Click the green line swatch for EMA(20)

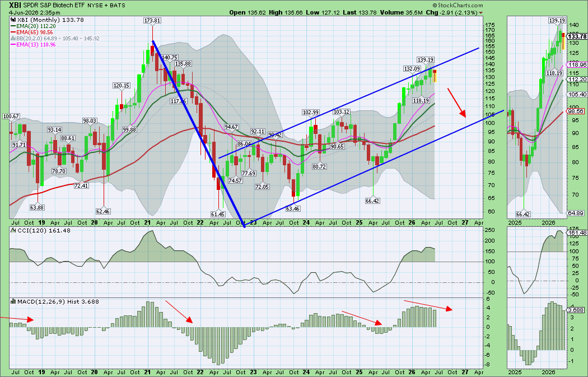point(13,26)
